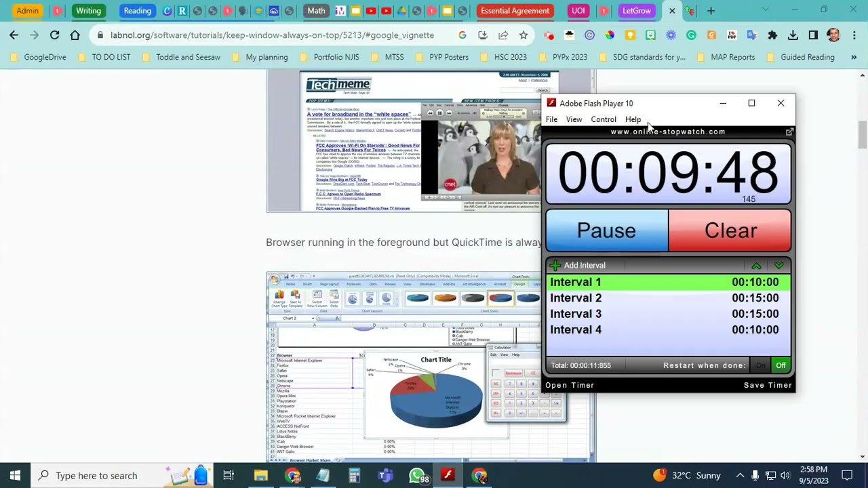Switch to the Essential Agreement tab group

(515, 11)
